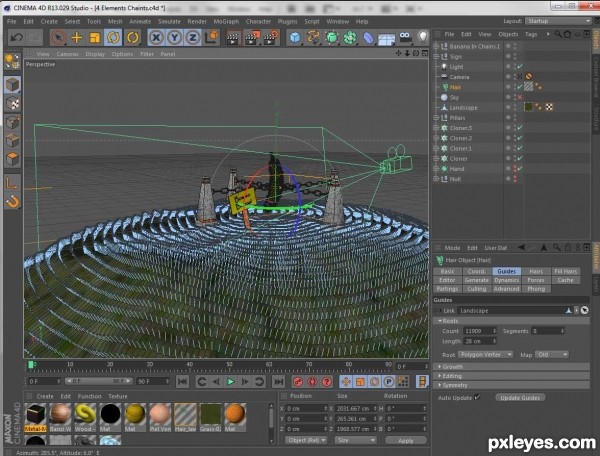This screenshot has height=456, width=600.
Task: Toggle visibility dots for Null
Action: click(515, 179)
